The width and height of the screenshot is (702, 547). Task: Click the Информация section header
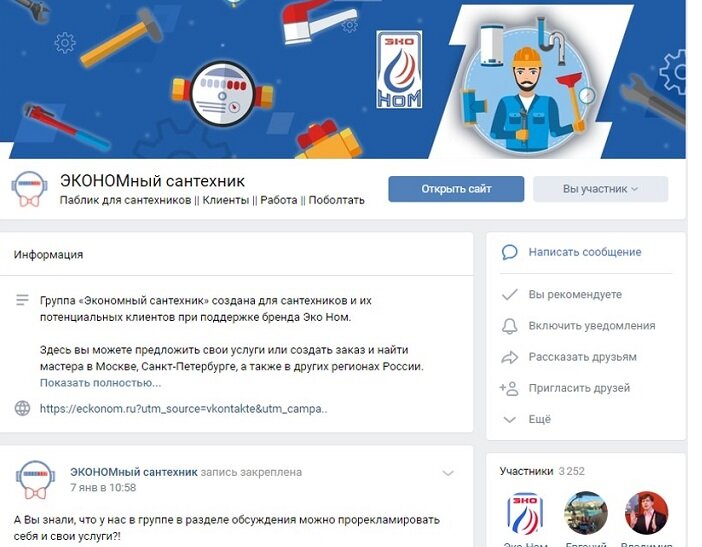48,255
